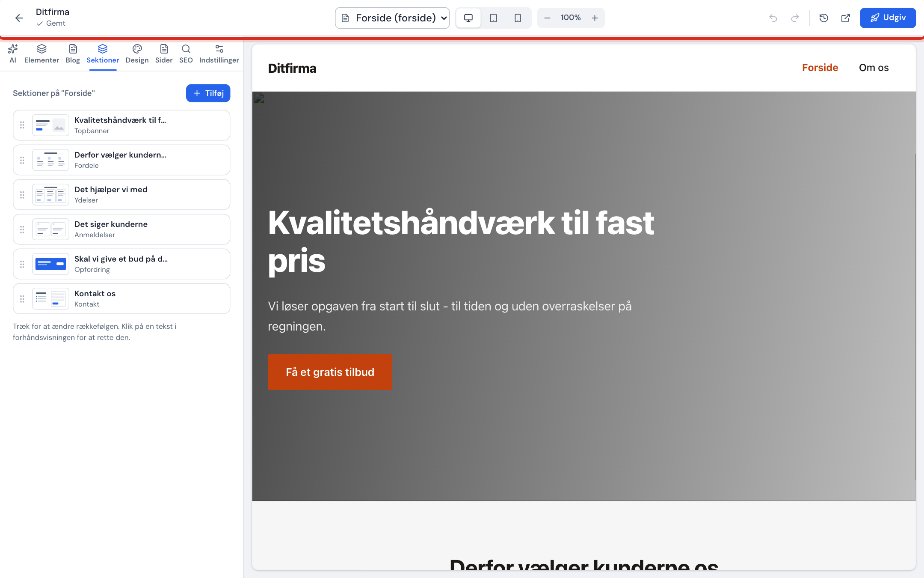Undo the last change
The width and height of the screenshot is (924, 578).
773,18
